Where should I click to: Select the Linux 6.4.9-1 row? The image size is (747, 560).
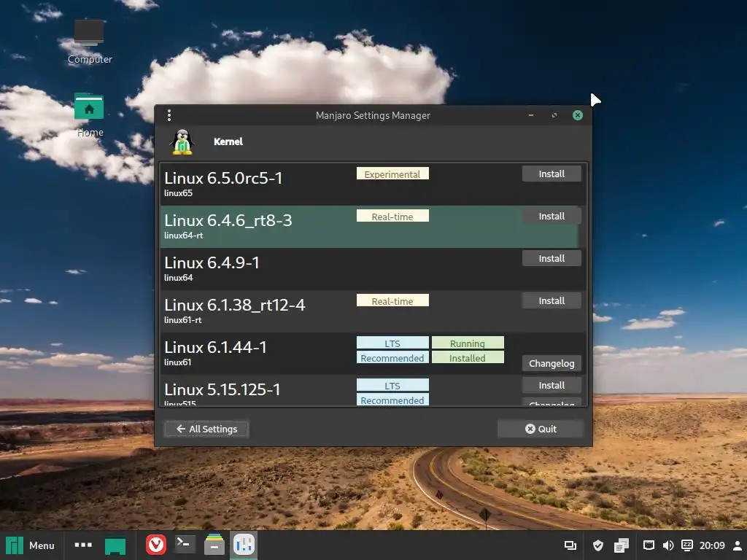click(373, 269)
